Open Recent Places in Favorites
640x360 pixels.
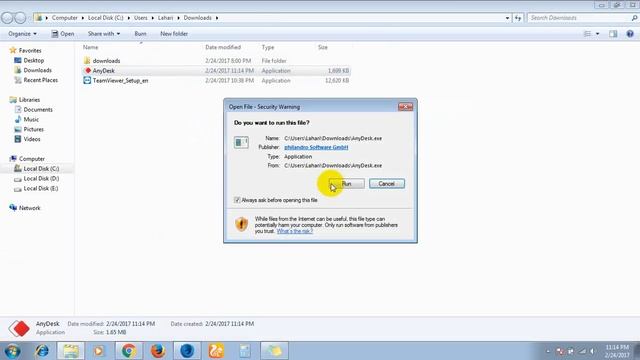(40, 80)
